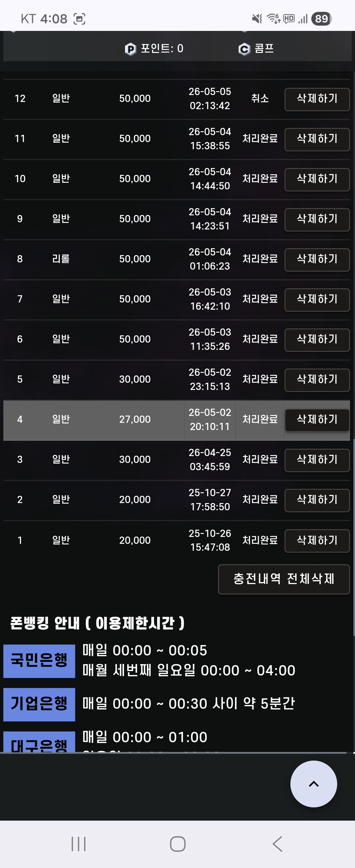Tap the Android home navigation icon
Viewport: 355px width, 868px height.
pos(177,844)
